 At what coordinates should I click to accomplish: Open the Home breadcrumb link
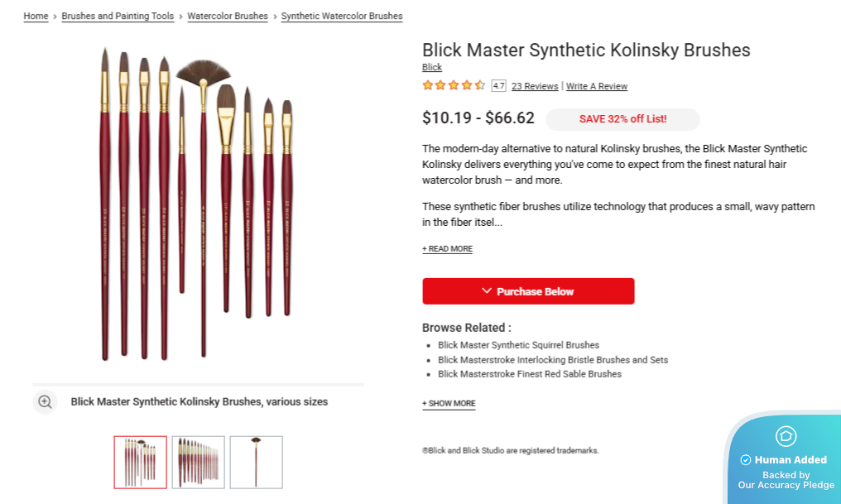coord(36,16)
